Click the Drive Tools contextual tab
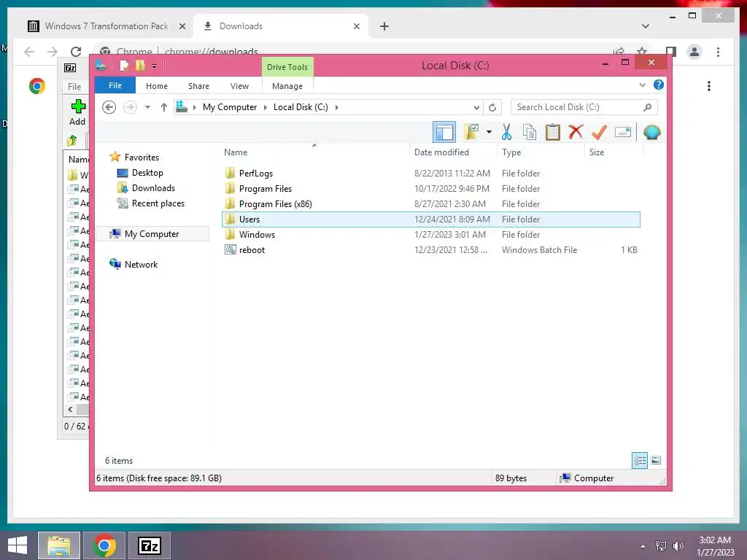The height and width of the screenshot is (560, 747). [287, 67]
